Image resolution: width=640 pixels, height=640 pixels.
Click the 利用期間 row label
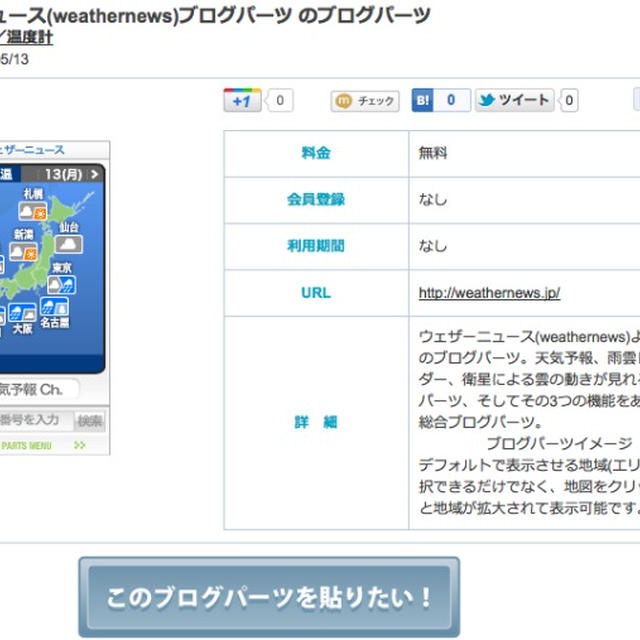(x=316, y=246)
